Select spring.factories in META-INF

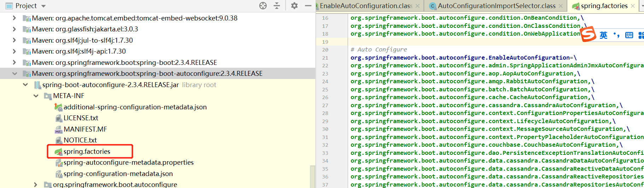pyautogui.click(x=87, y=151)
